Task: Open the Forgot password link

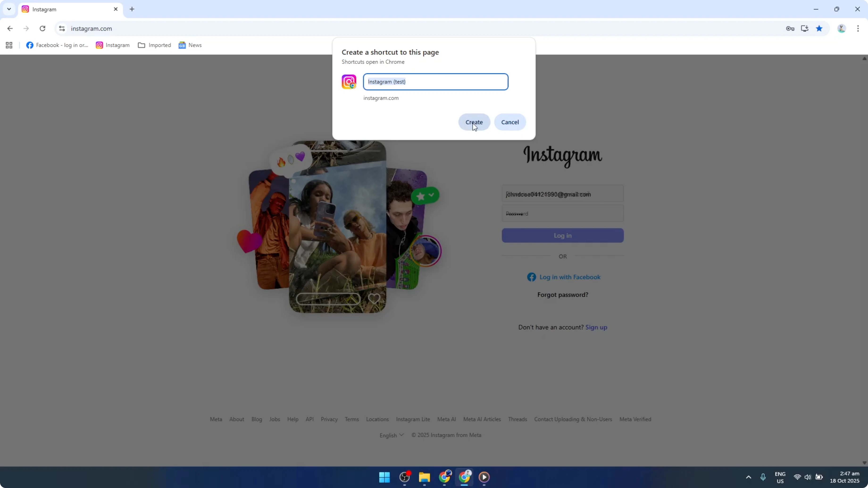Action: [562, 295]
